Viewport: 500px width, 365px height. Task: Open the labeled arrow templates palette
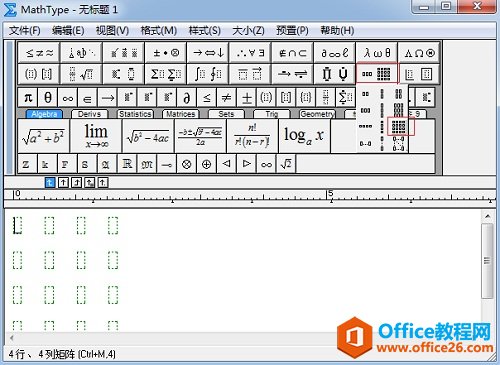[x=292, y=74]
